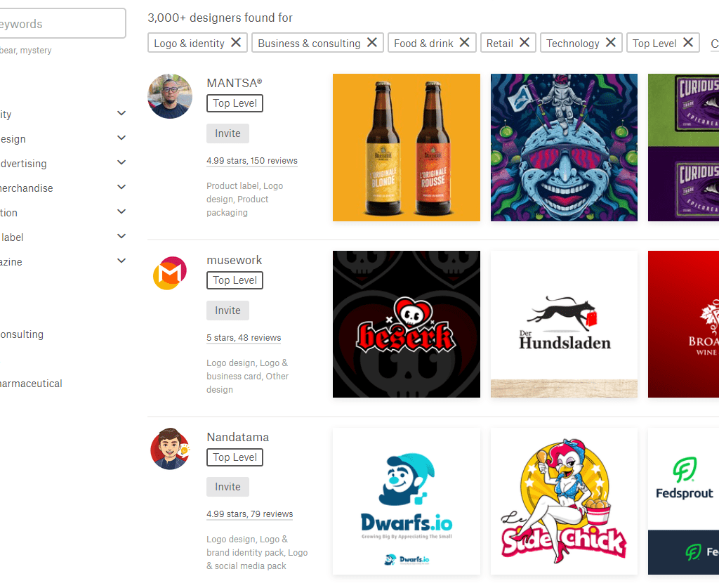Expand the sidebar category ending in "ity"
The height and width of the screenshot is (588, 719).
point(121,113)
